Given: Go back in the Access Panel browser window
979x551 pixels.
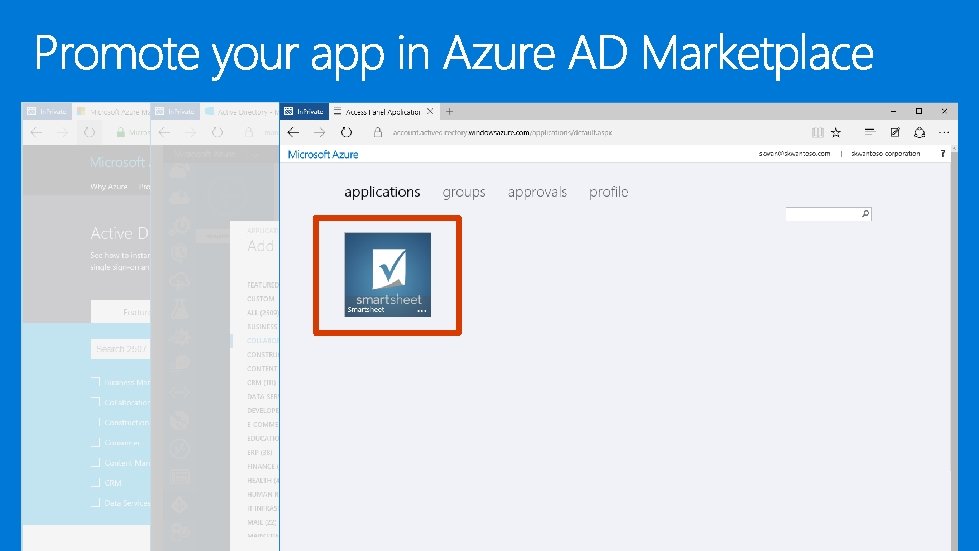Looking at the screenshot, I should [293, 132].
